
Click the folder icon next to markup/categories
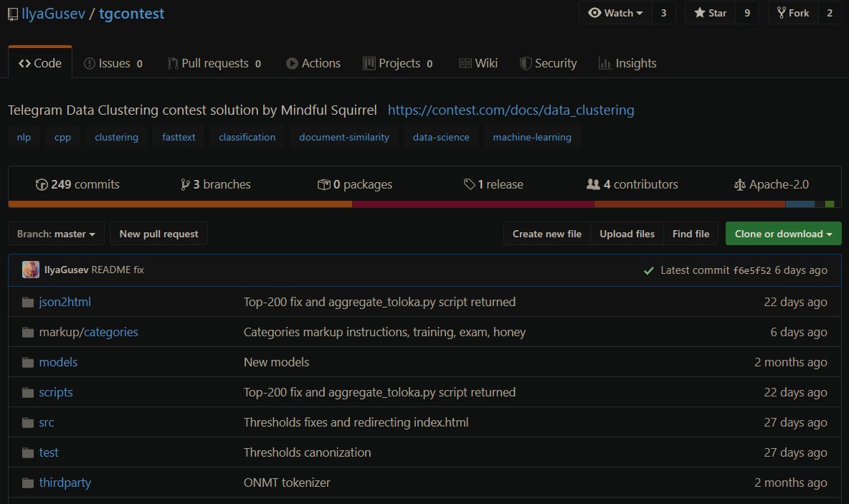click(x=28, y=333)
